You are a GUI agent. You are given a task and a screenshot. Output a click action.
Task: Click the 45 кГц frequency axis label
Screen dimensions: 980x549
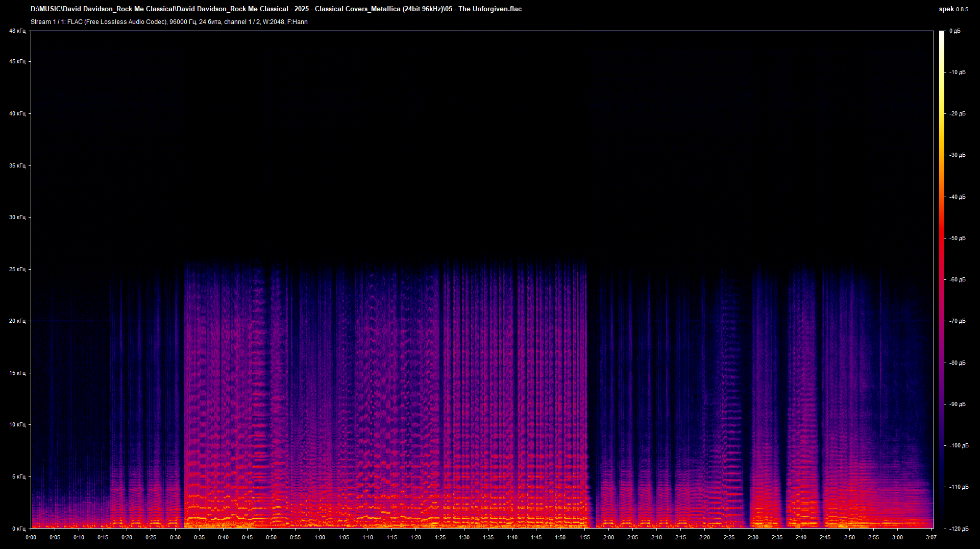pos(17,62)
